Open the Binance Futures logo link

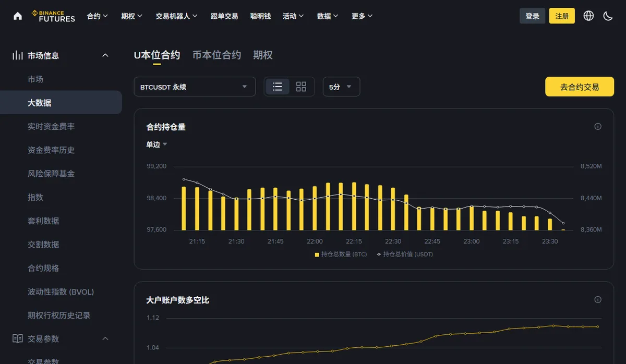53,16
